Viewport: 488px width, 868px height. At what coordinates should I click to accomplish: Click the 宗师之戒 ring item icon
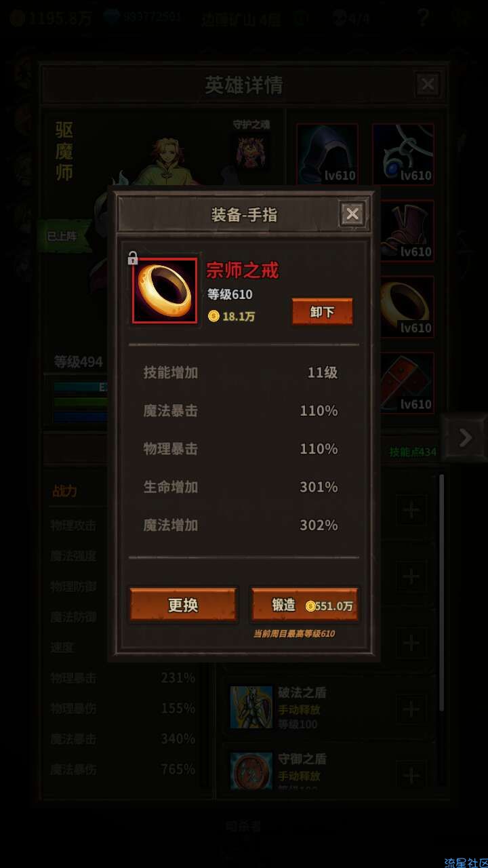[165, 290]
